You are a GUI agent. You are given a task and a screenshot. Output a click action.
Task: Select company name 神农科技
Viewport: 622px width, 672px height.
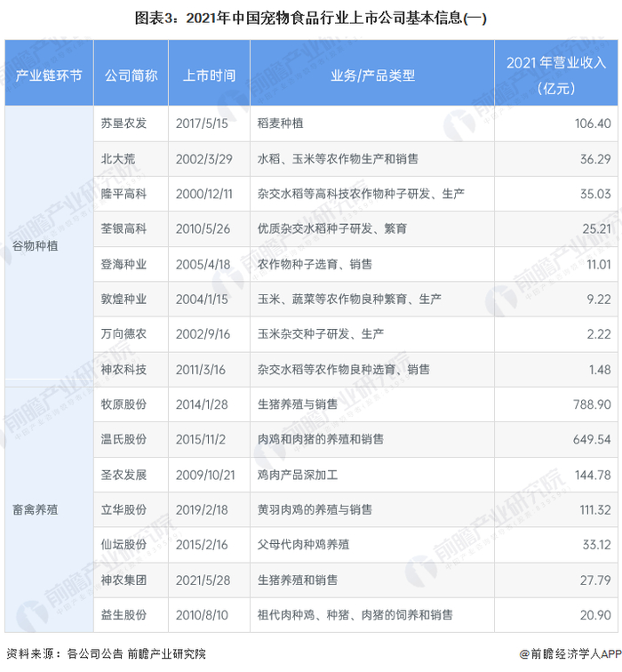point(124,370)
